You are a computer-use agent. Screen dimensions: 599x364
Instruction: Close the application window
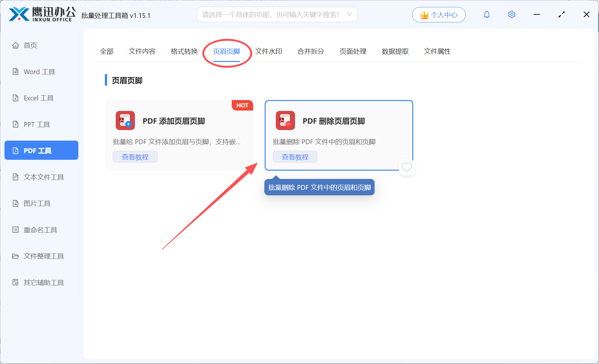click(x=587, y=15)
